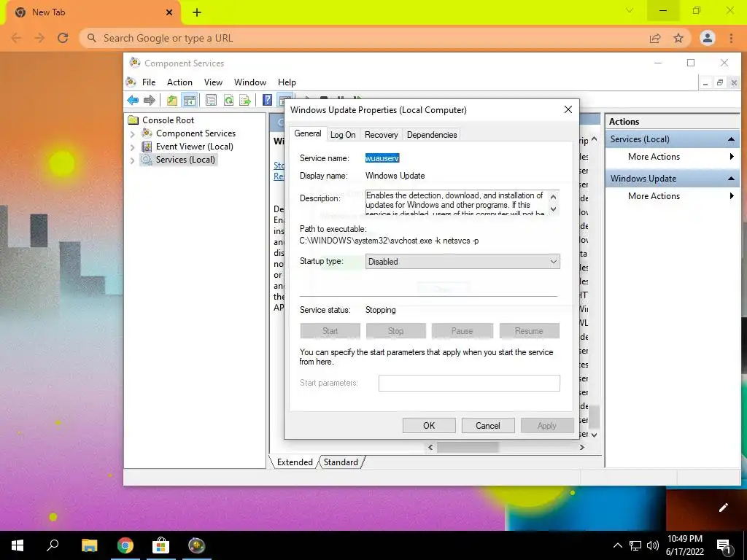Click the Chrome tab search chevron
747x560 pixels.
coord(630,11)
